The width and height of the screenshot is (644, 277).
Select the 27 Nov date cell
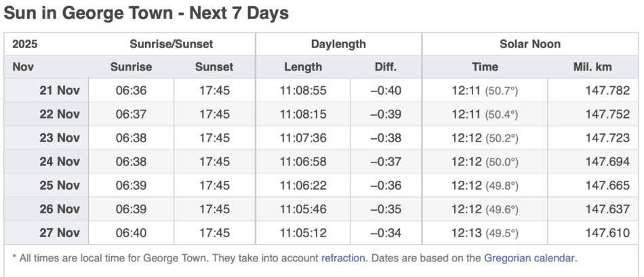(59, 233)
